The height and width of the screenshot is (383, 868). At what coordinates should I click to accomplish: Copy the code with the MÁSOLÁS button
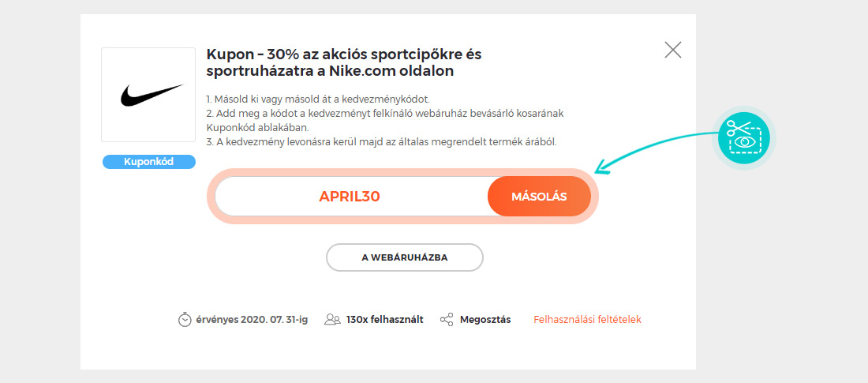click(x=539, y=197)
